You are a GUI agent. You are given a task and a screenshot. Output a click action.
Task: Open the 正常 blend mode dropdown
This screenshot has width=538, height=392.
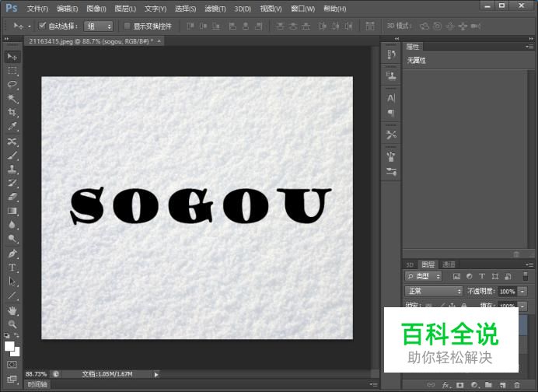pyautogui.click(x=434, y=292)
